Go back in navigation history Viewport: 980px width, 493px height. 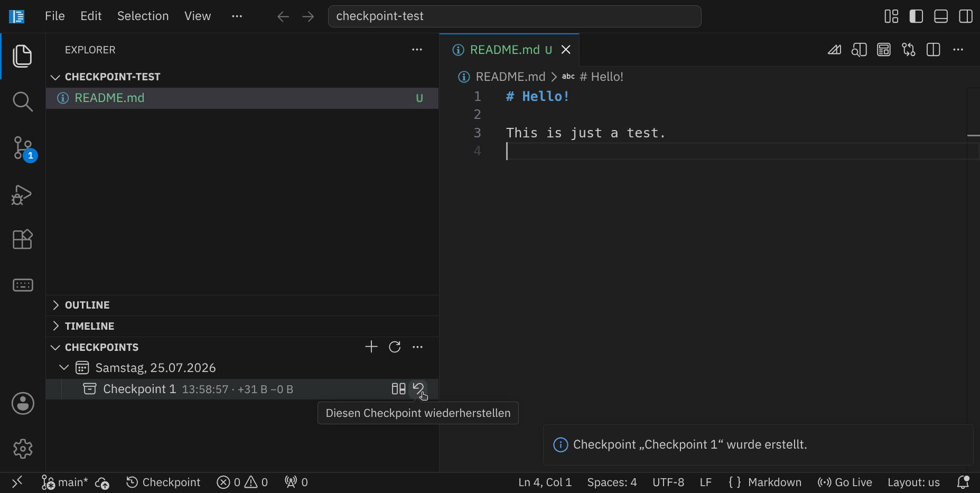(x=283, y=17)
